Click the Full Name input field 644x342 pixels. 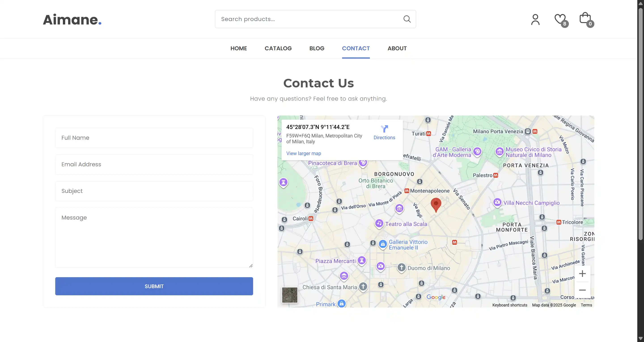[154, 138]
